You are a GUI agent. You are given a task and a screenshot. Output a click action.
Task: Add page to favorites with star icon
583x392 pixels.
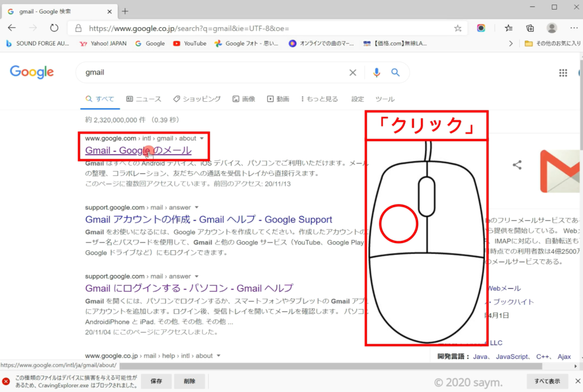[x=458, y=28]
